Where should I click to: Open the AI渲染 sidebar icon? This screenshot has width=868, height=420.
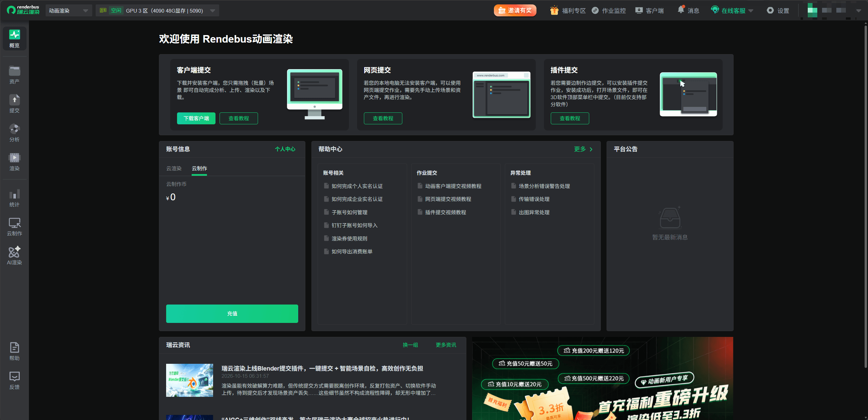coord(14,255)
